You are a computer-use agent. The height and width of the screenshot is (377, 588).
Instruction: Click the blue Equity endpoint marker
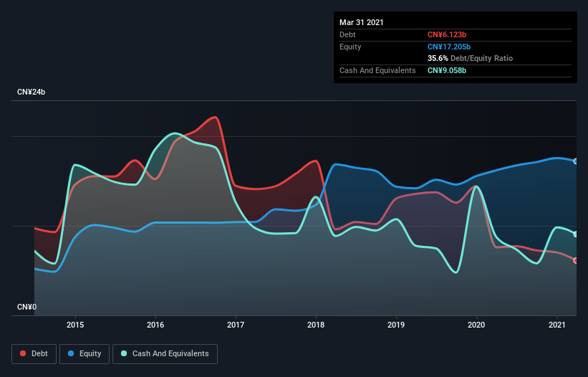point(576,161)
